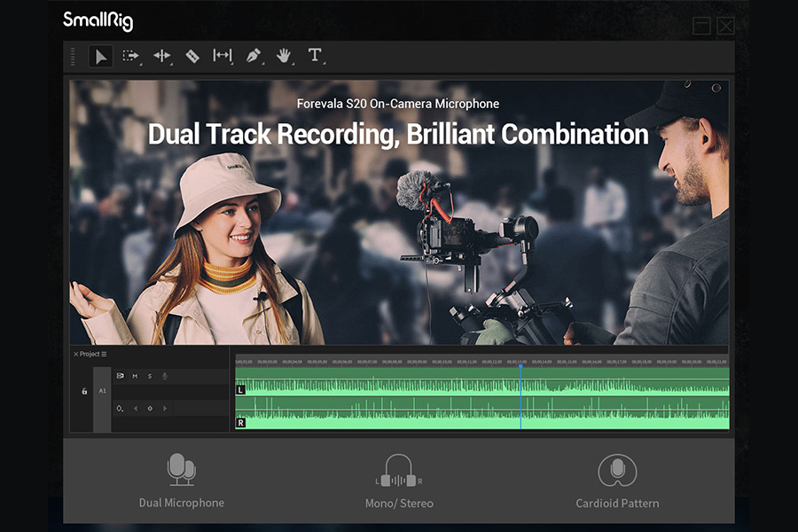
Task: Click the Cardioid Pattern label
Action: pos(617,504)
